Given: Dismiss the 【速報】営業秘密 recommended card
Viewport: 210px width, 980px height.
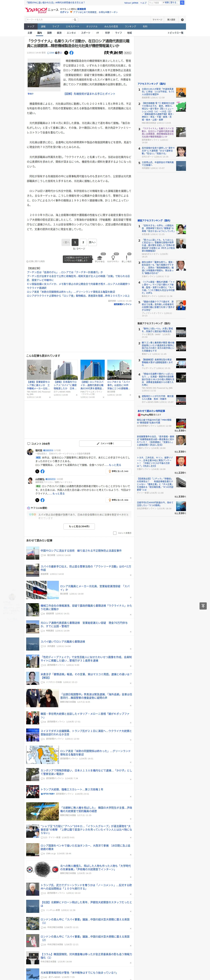Looking at the screenshot, I should point(50,397).
